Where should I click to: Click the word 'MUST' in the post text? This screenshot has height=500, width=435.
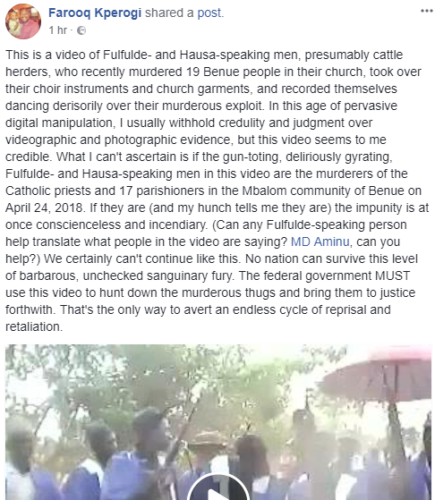(x=392, y=276)
